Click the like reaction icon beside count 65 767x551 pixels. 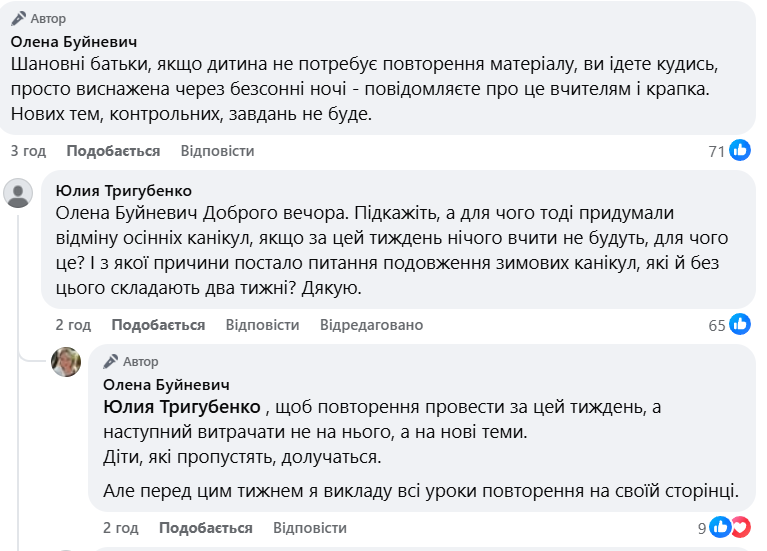pos(740,325)
